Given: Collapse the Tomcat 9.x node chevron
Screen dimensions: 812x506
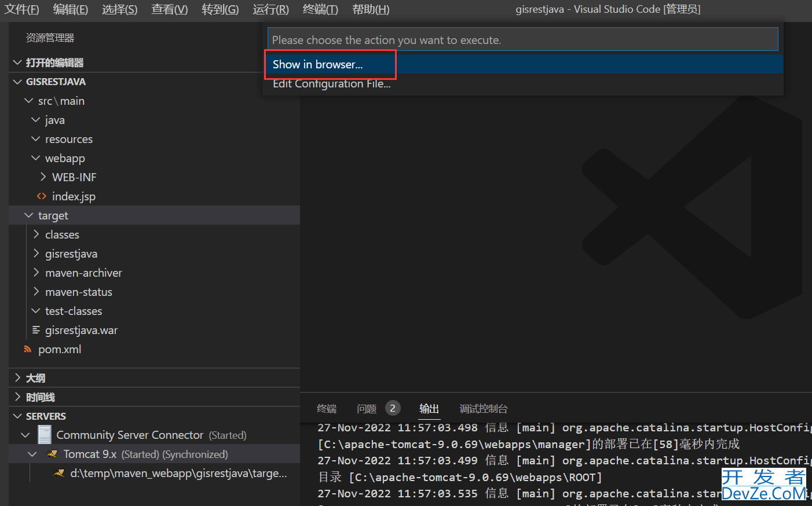Looking at the screenshot, I should point(32,454).
